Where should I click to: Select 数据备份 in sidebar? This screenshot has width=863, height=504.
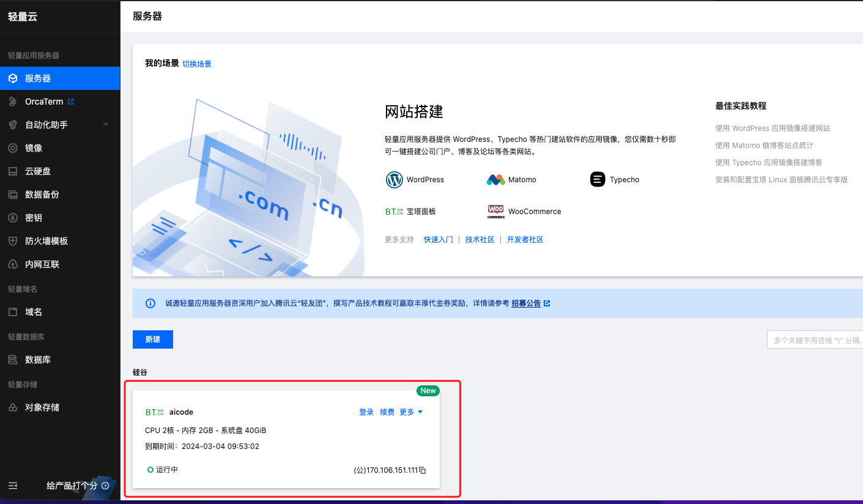pyautogui.click(x=60, y=195)
